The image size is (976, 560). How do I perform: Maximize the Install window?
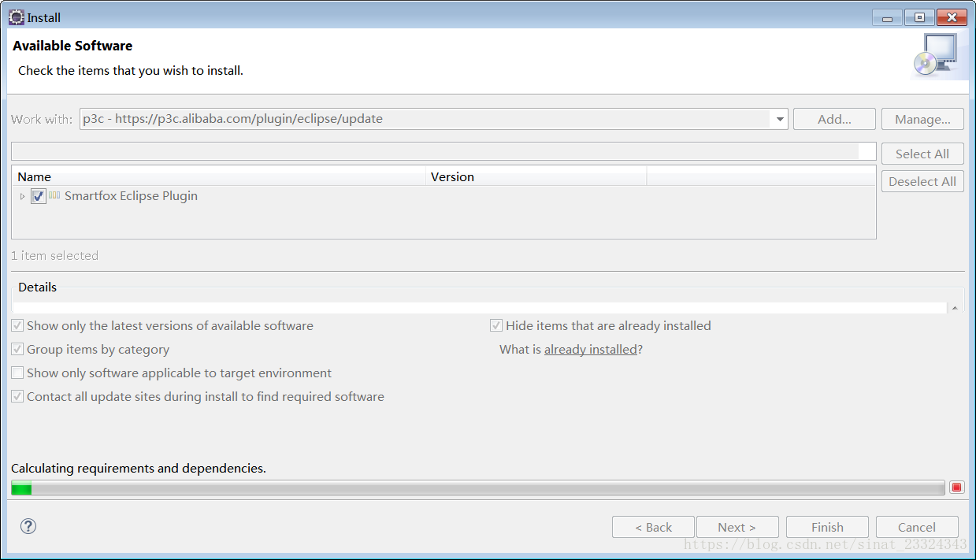pos(918,17)
